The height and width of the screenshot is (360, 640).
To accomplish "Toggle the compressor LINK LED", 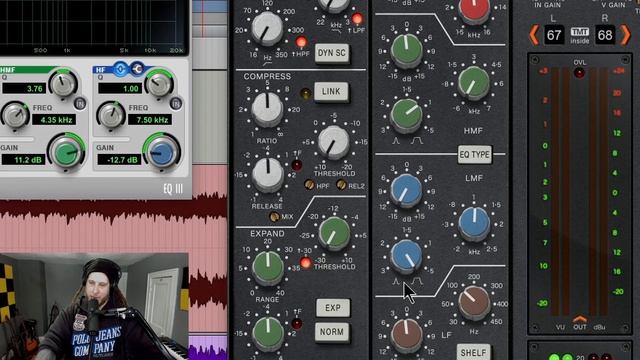I will point(305,93).
